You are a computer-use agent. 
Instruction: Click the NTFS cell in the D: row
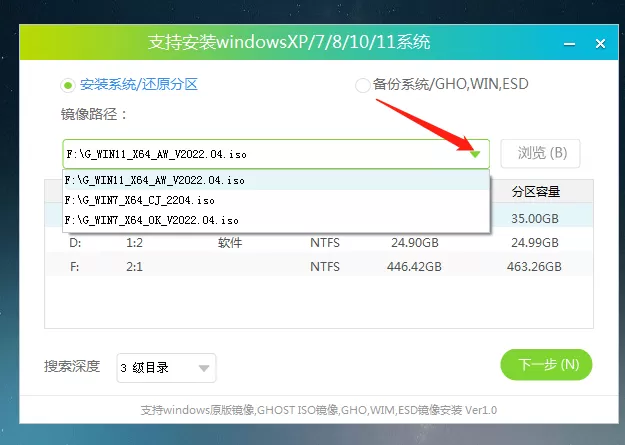click(x=325, y=242)
